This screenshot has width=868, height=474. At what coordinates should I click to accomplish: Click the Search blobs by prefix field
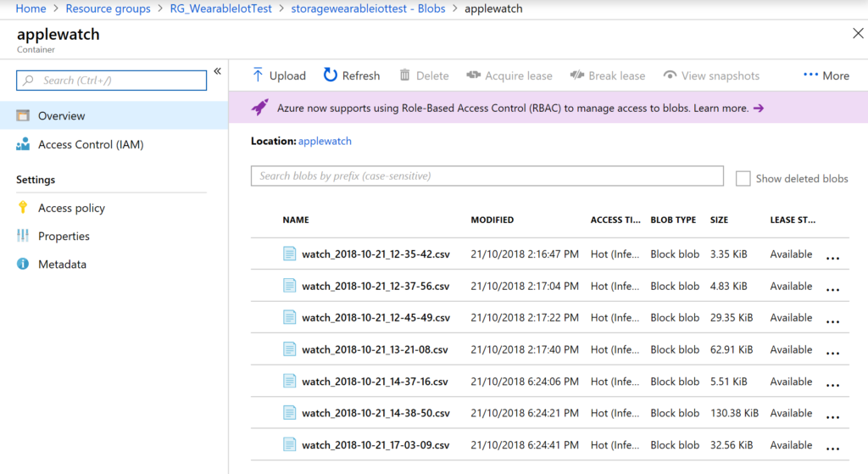pos(487,176)
